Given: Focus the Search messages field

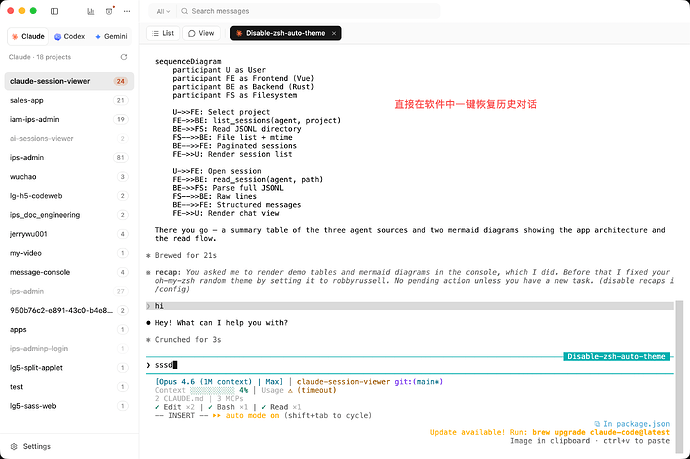Looking at the screenshot, I should 308,11.
